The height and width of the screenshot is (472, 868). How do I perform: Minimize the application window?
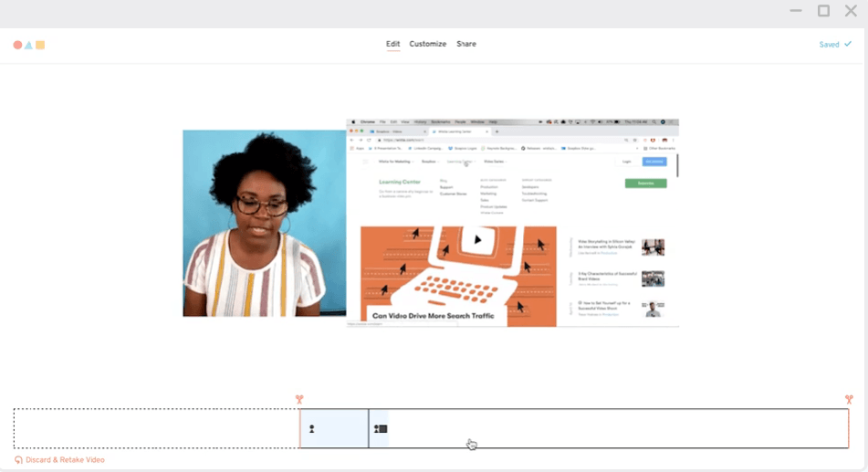[796, 11]
